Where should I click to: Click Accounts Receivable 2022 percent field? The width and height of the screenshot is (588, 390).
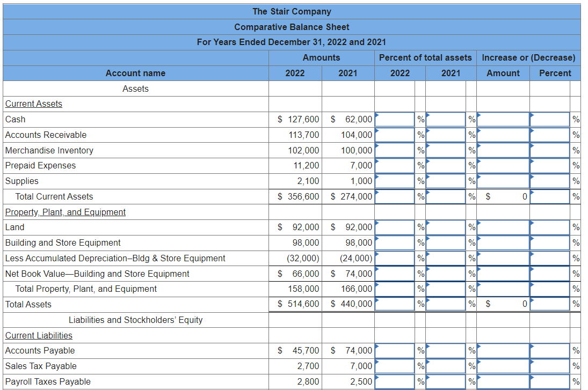tap(395, 135)
